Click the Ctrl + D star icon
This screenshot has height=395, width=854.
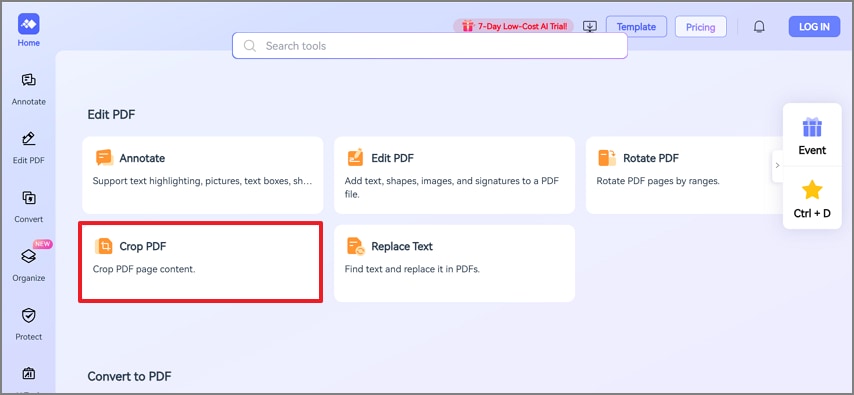[812, 190]
